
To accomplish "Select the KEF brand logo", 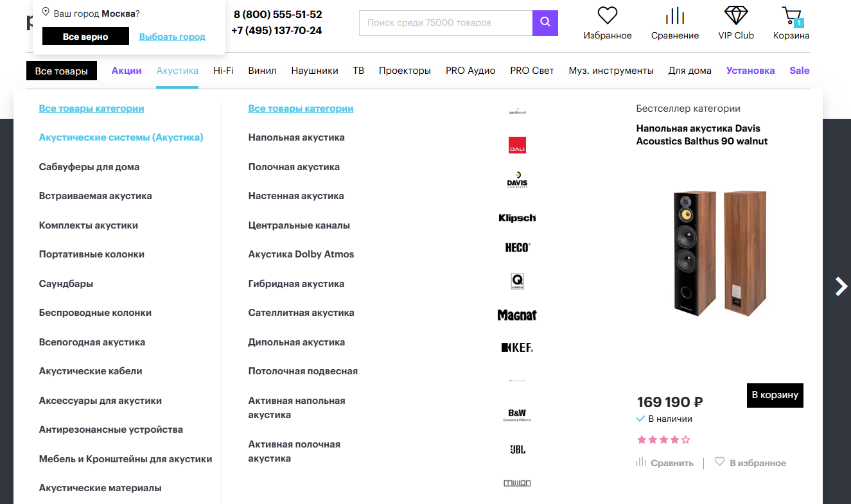I will pos(517,347).
